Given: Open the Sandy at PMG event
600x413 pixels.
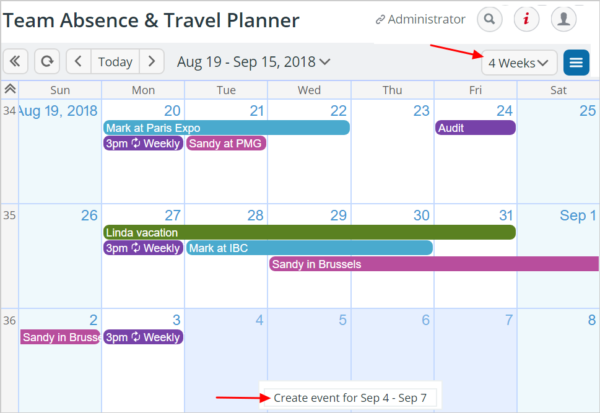Looking at the screenshot, I should point(226,144).
